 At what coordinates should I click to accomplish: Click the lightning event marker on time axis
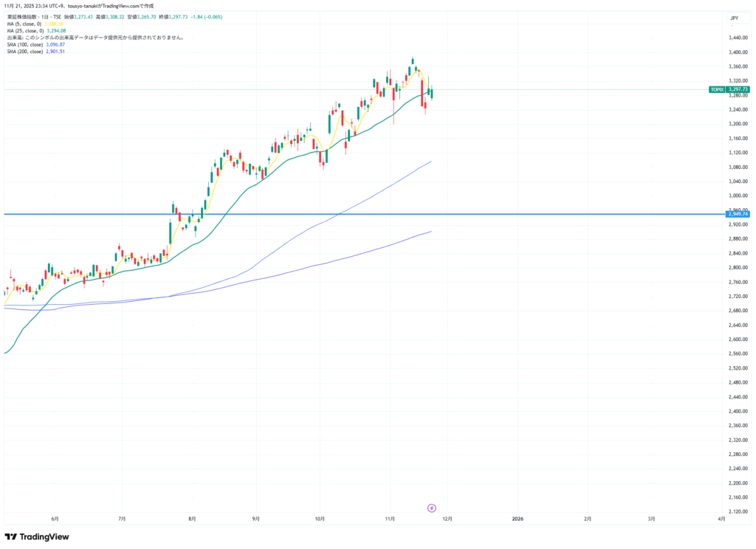point(432,508)
